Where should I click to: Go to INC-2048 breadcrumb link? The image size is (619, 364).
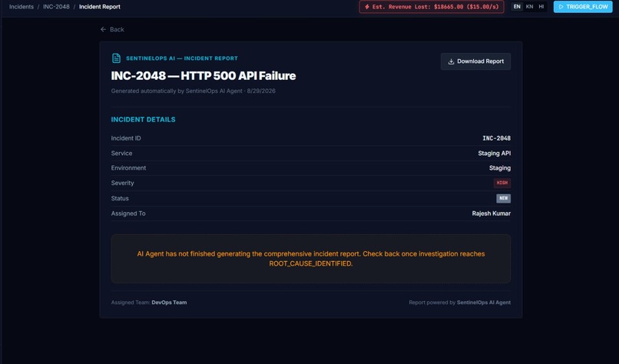[56, 7]
